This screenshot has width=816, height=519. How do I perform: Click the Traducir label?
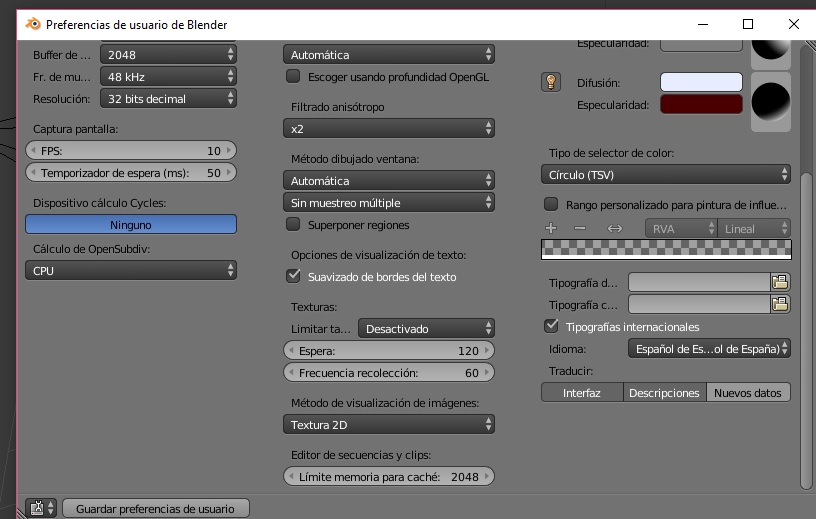tap(571, 371)
